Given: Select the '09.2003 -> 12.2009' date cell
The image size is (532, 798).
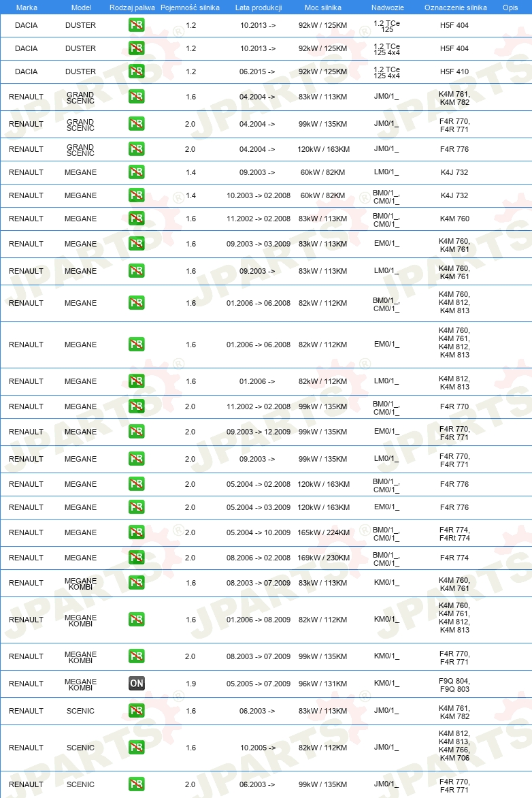Looking at the screenshot, I should pos(259,432).
